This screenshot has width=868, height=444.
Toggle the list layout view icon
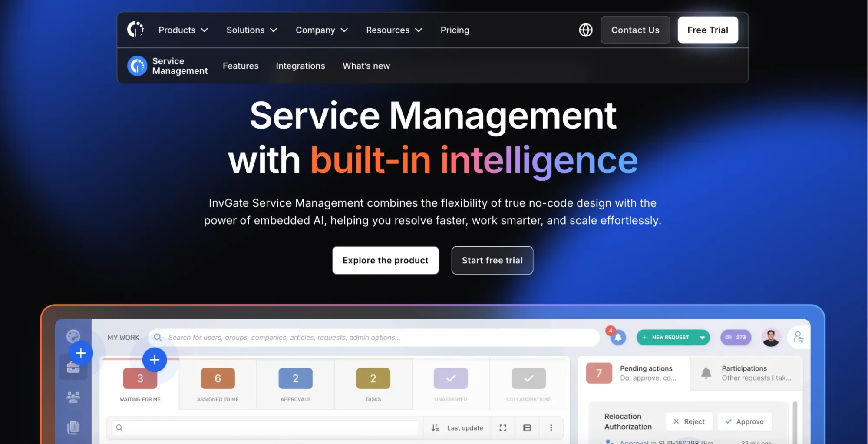(x=527, y=428)
